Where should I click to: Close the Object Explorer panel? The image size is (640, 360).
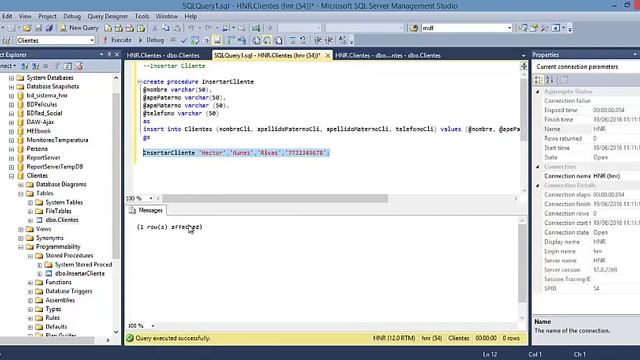click(117, 54)
